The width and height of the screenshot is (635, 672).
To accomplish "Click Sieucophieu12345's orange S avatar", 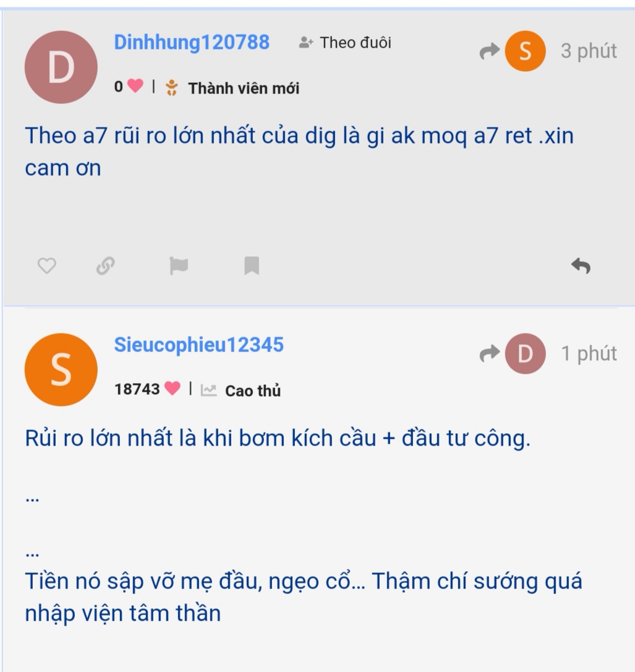I will coord(61,369).
